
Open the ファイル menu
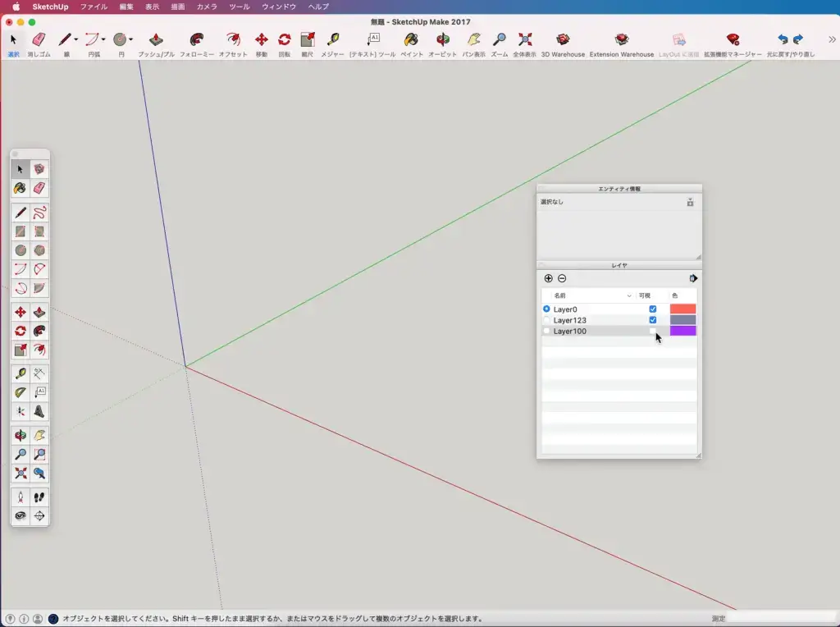pos(94,7)
